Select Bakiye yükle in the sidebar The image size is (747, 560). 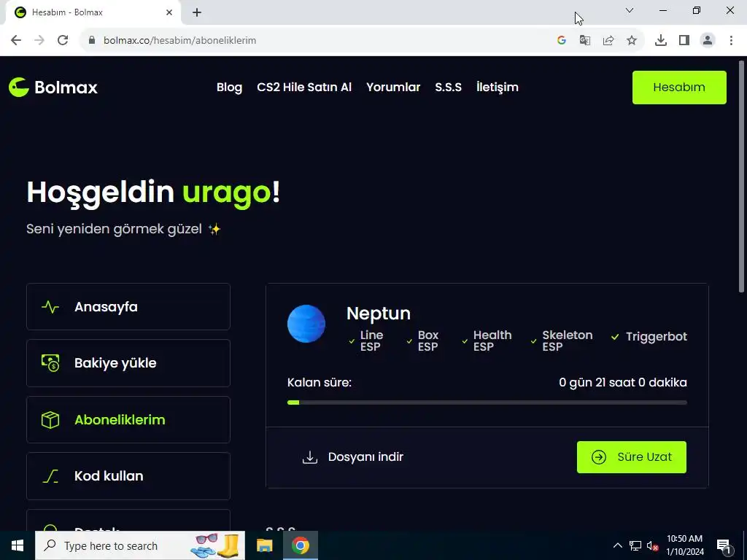coord(128,363)
